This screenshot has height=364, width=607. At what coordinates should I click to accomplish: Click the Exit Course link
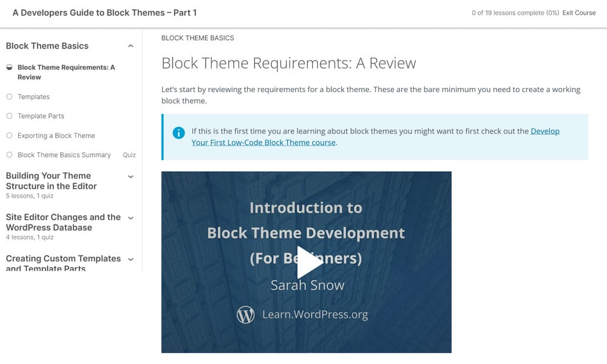point(578,13)
